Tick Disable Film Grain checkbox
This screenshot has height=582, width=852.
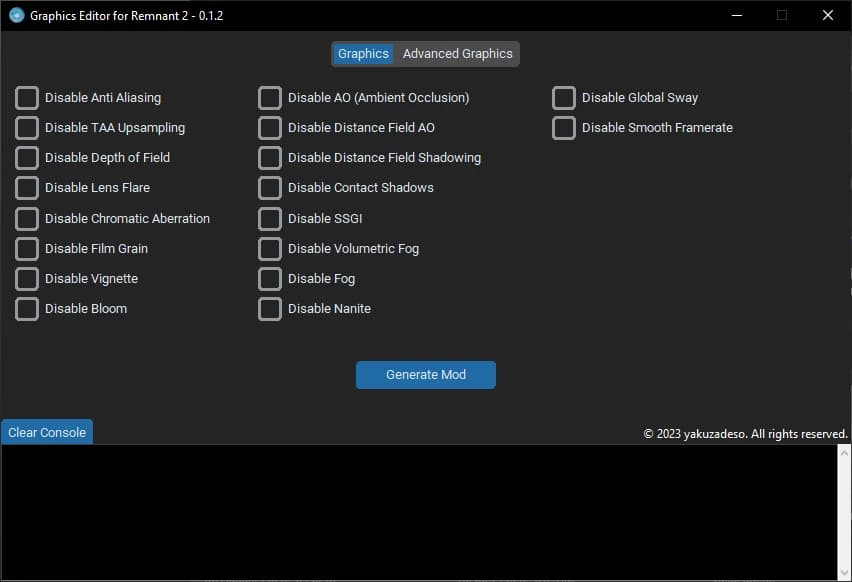(x=27, y=248)
